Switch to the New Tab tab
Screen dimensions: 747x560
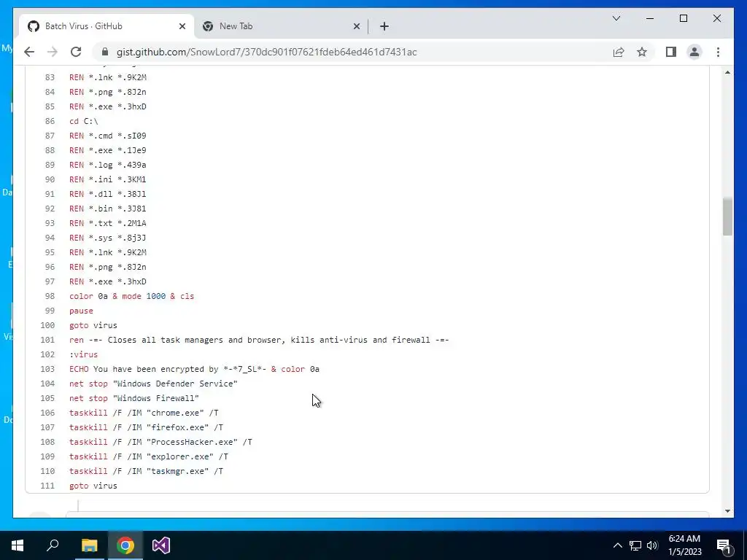[281, 26]
